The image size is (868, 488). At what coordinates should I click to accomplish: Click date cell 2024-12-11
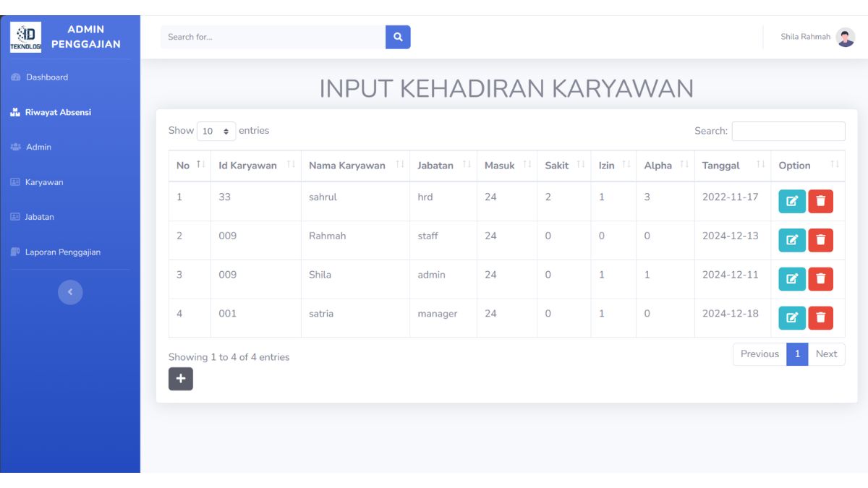pos(730,275)
